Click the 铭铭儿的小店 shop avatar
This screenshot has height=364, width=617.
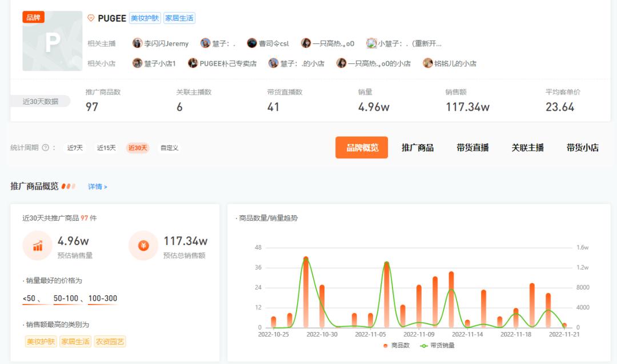[427, 63]
